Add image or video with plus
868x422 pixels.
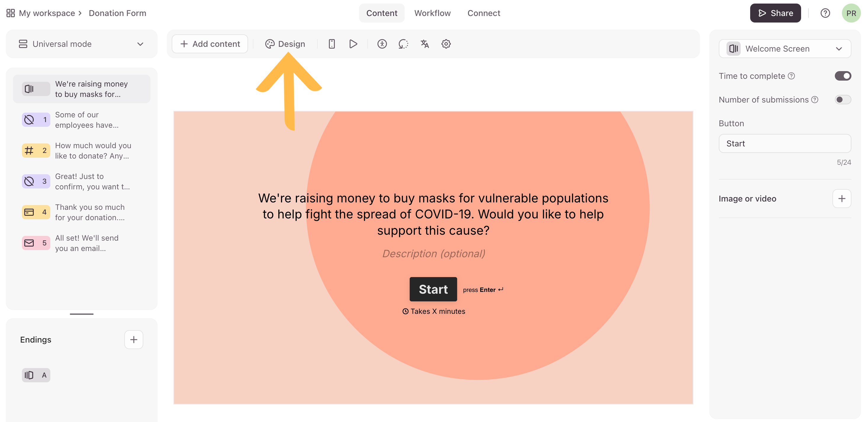841,198
